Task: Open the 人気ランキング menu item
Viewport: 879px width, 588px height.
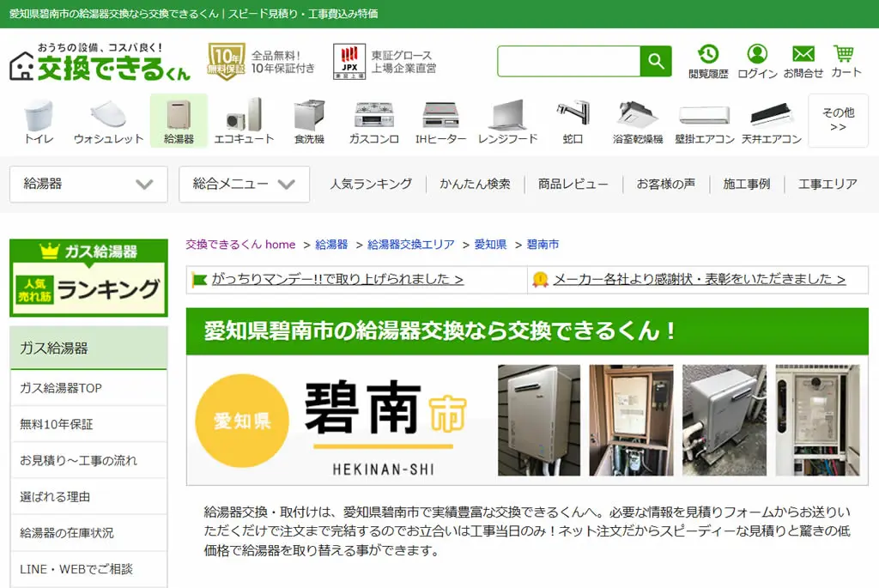Action: 371,184
